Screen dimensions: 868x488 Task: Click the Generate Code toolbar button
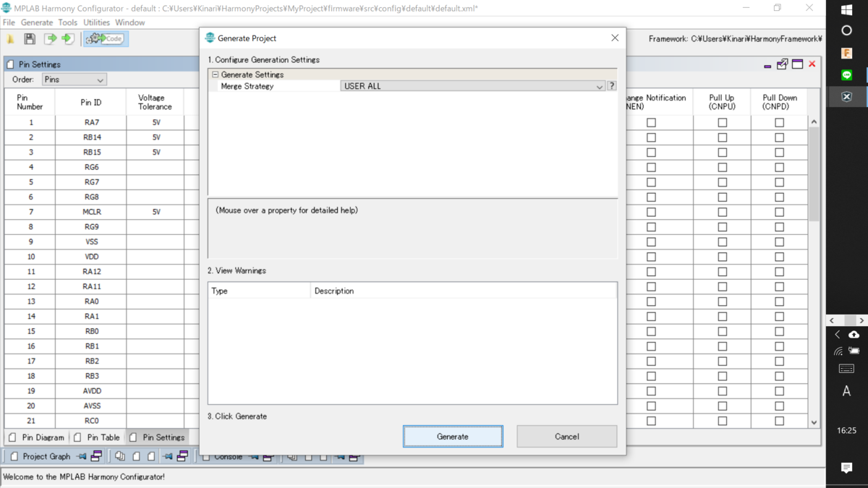(x=106, y=39)
